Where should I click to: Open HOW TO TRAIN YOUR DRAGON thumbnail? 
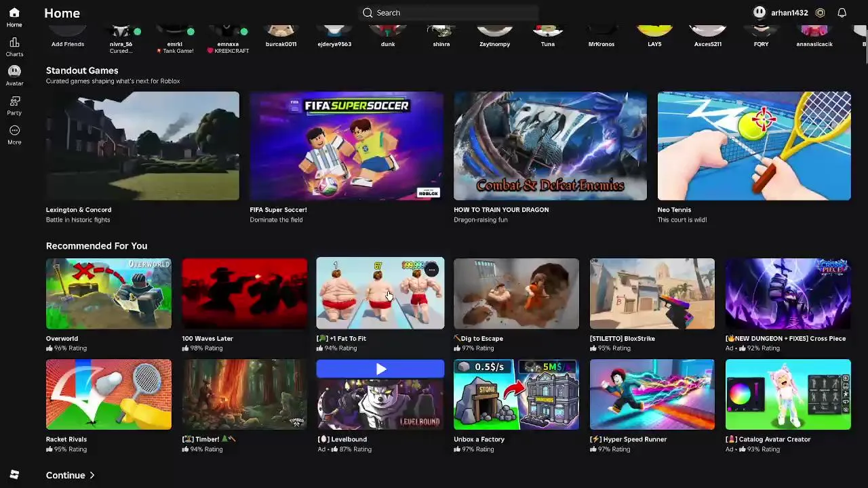[550, 146]
